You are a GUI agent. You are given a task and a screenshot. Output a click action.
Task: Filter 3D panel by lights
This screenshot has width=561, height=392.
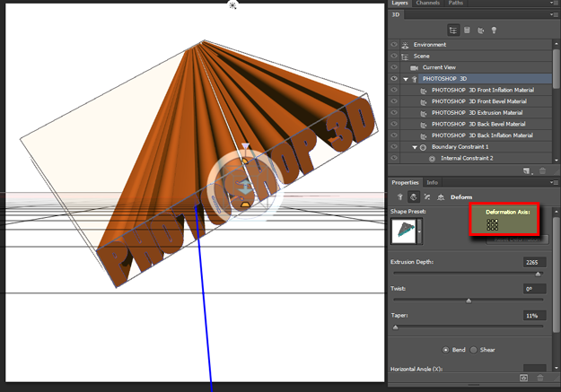495,30
